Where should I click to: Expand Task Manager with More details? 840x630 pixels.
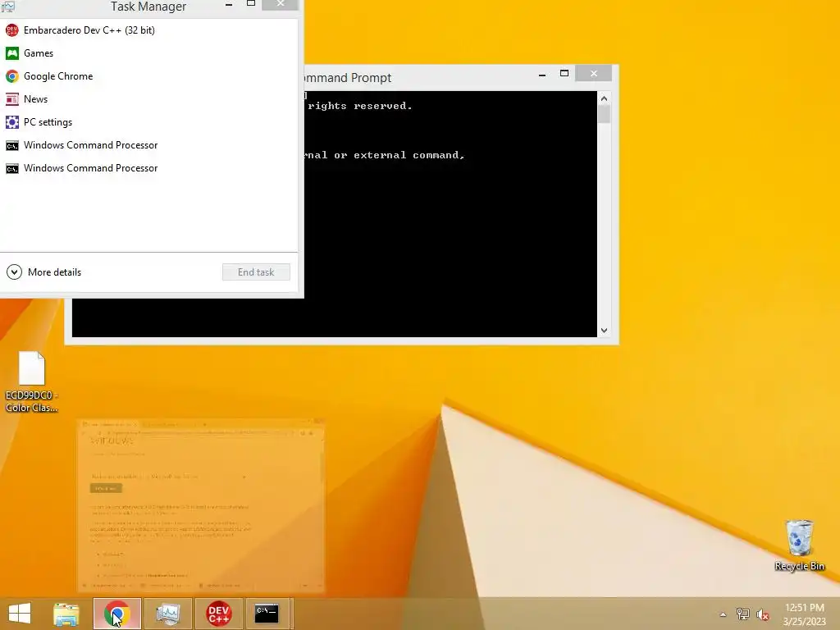click(44, 272)
